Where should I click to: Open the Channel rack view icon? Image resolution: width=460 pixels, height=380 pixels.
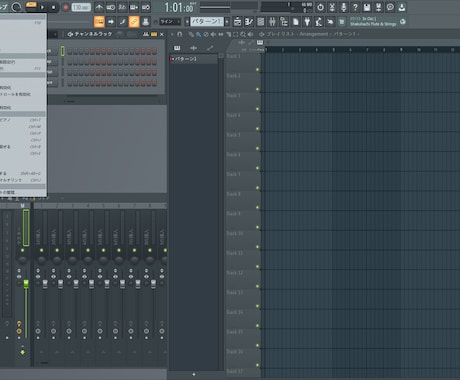pos(261,22)
